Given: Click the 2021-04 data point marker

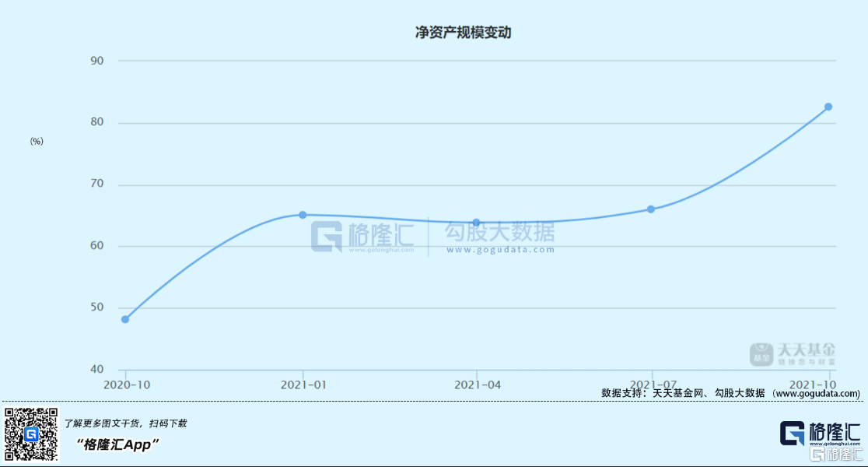Looking at the screenshot, I should (x=476, y=222).
